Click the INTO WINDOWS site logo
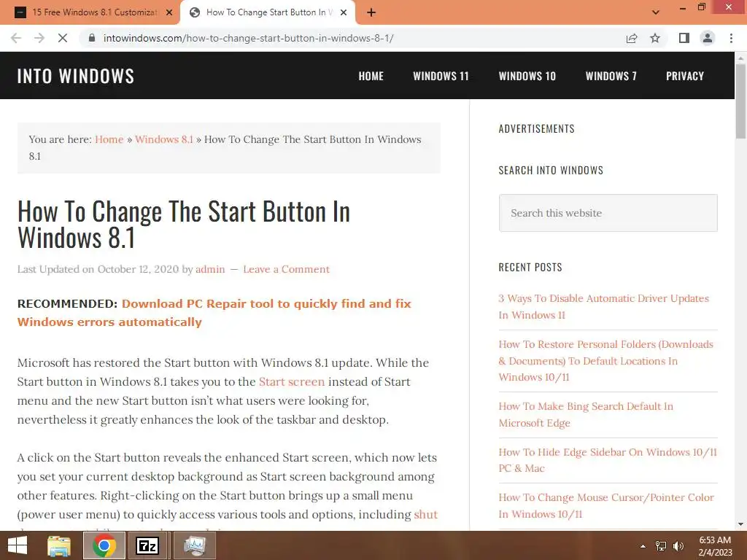The width and height of the screenshot is (747, 560). [x=76, y=76]
